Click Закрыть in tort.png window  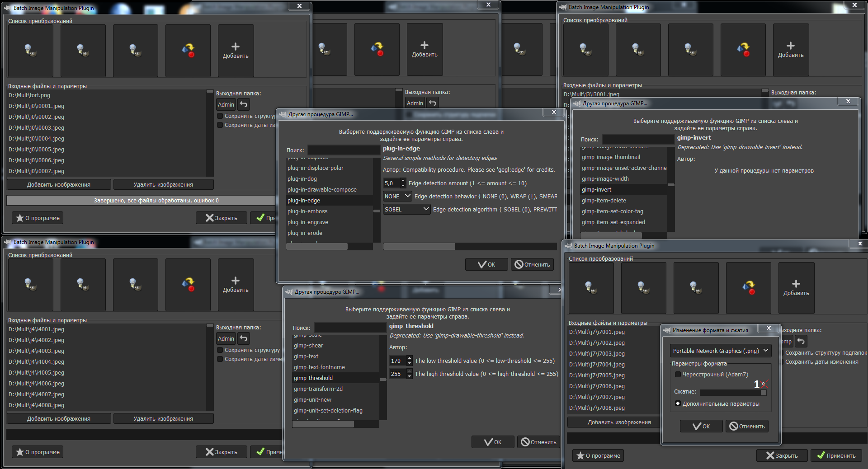click(x=222, y=218)
